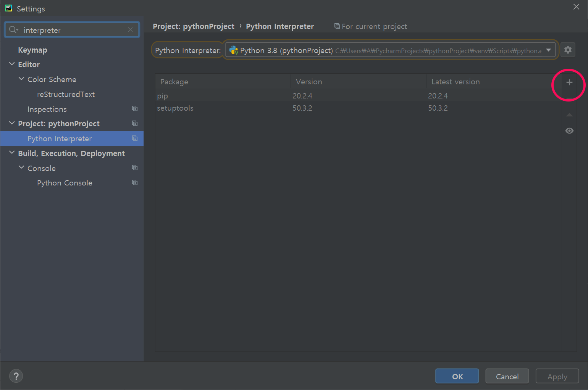Select the Editor settings category

29,64
